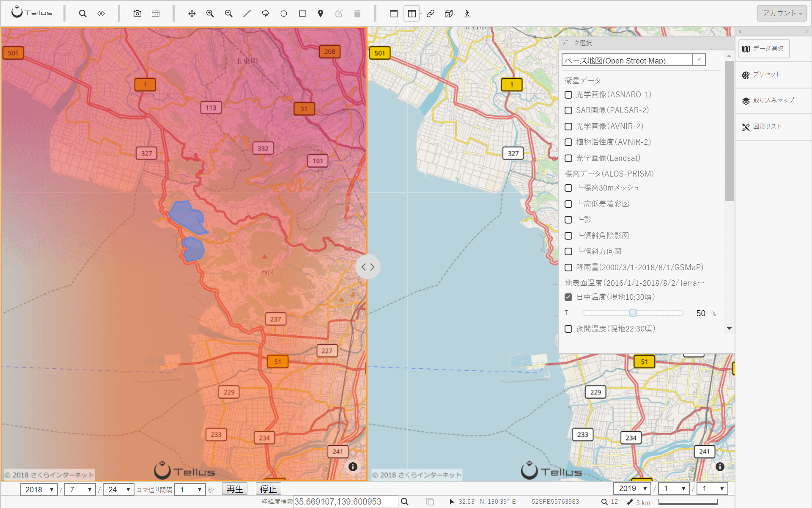The image size is (812, 508).
Task: Toggle the 3D view cube icon
Action: (x=449, y=14)
